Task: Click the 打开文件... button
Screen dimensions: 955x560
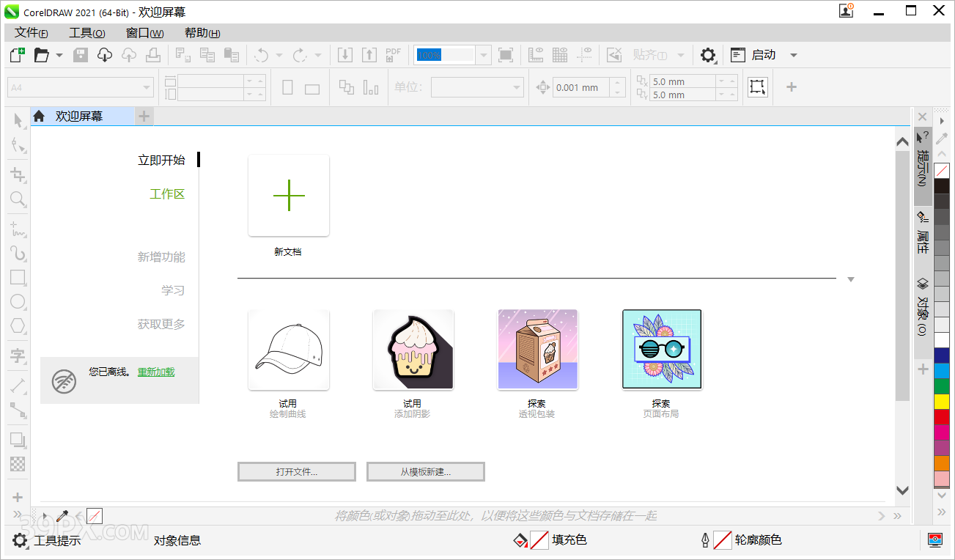Action: coord(297,471)
